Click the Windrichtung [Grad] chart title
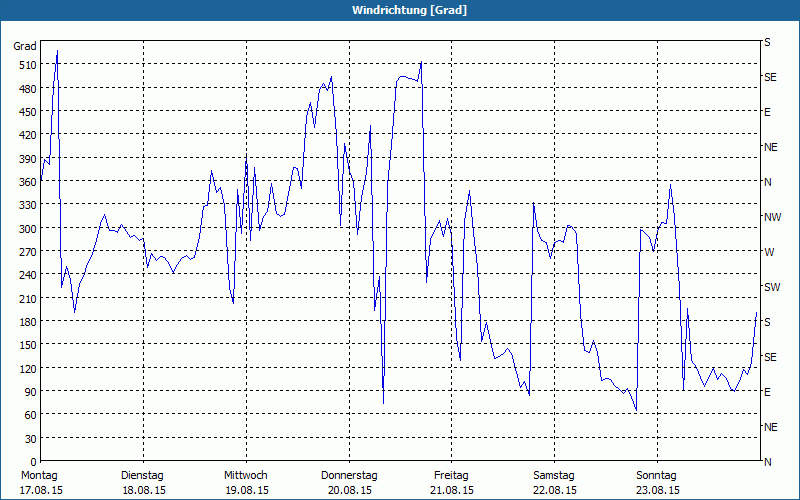Image resolution: width=800 pixels, height=500 pixels. click(x=409, y=10)
